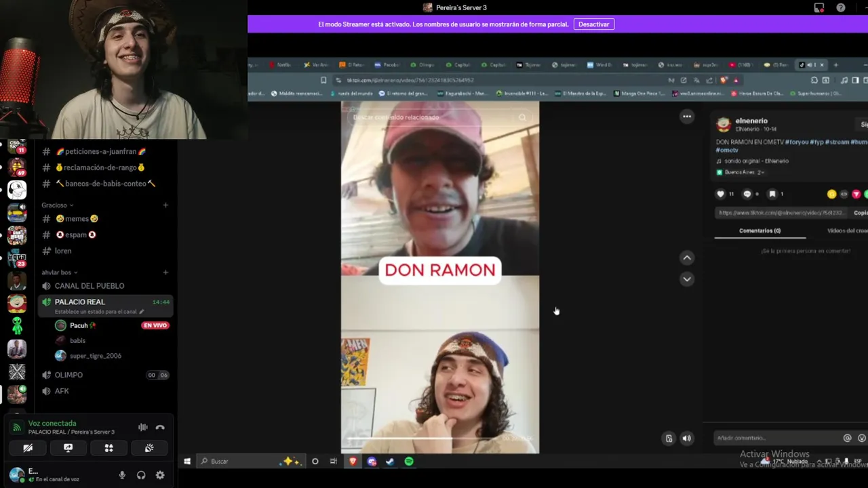Click the #ometv hashtag link
Screen dimensions: 868x488
click(727, 150)
